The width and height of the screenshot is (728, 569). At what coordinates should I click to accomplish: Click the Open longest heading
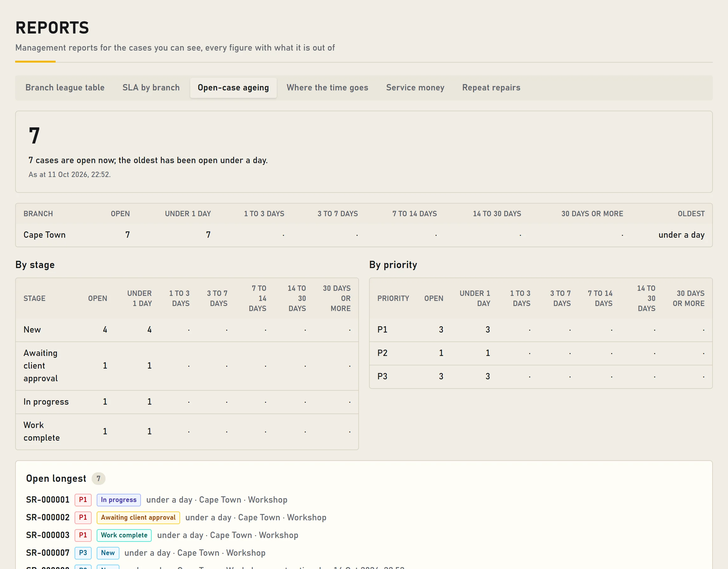56,479
